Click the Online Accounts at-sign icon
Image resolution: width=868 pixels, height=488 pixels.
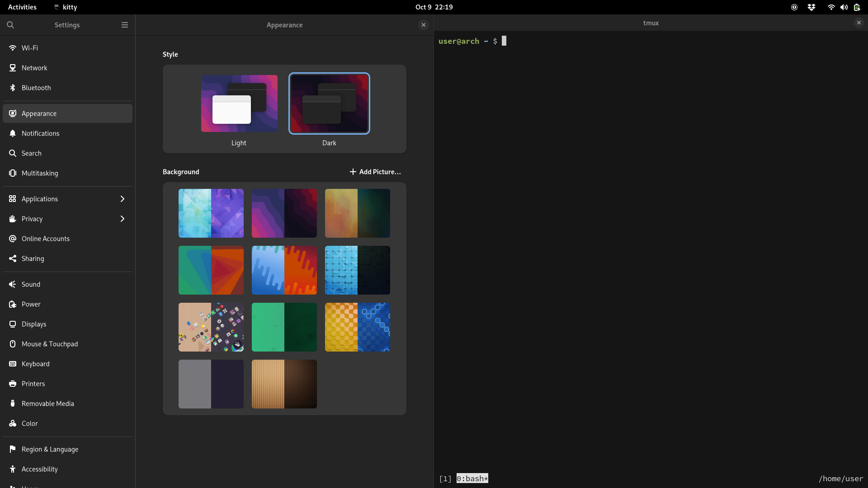pos(13,239)
